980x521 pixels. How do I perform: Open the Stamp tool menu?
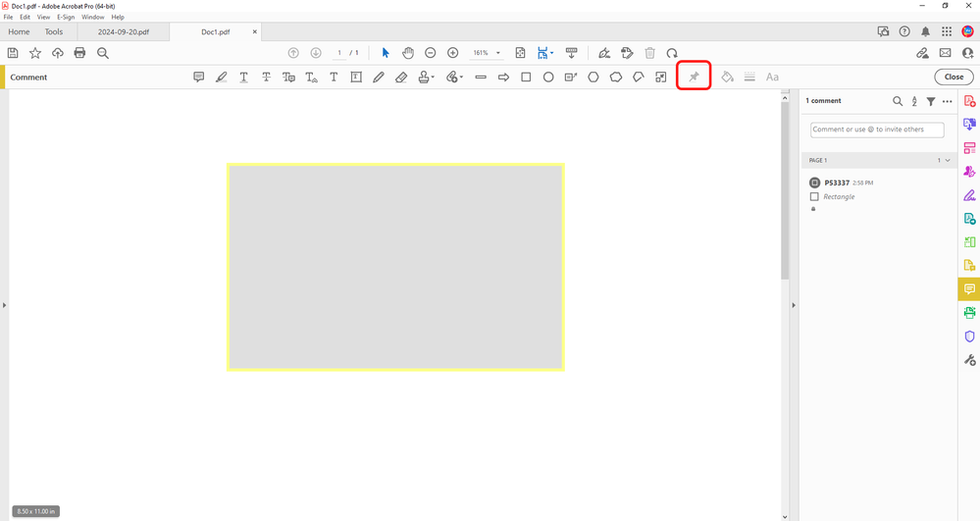(427, 77)
